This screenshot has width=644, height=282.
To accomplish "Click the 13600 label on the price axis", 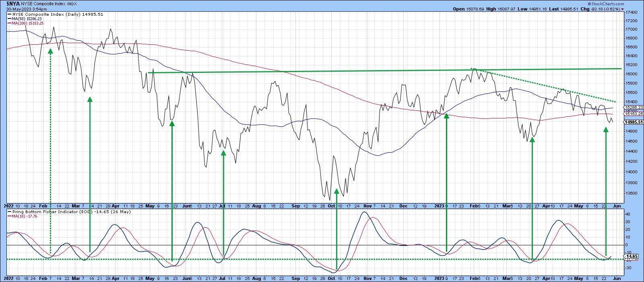I will (x=631, y=193).
